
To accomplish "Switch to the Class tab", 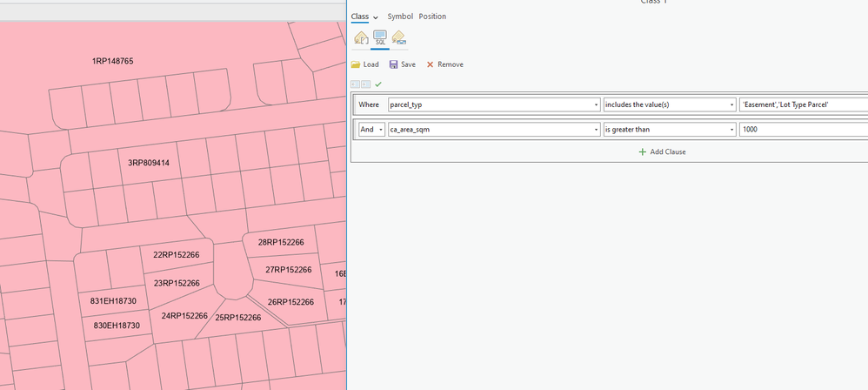I will (x=360, y=17).
